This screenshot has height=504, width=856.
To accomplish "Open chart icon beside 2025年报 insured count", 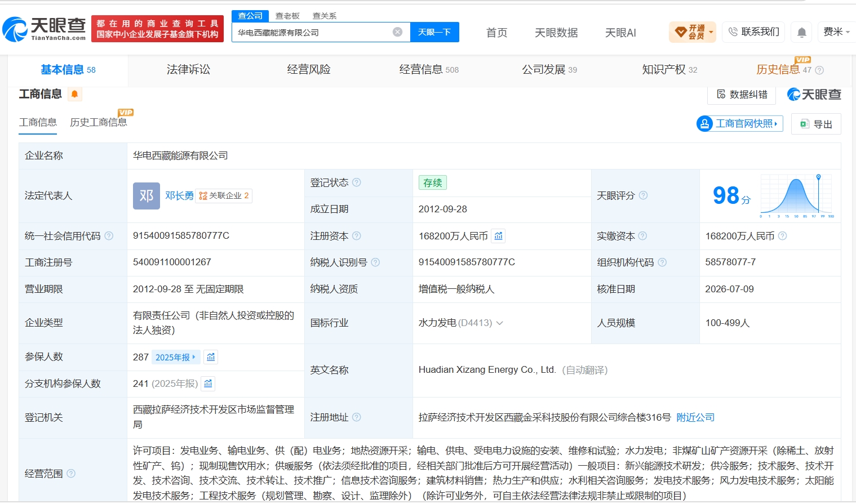I will 211,357.
